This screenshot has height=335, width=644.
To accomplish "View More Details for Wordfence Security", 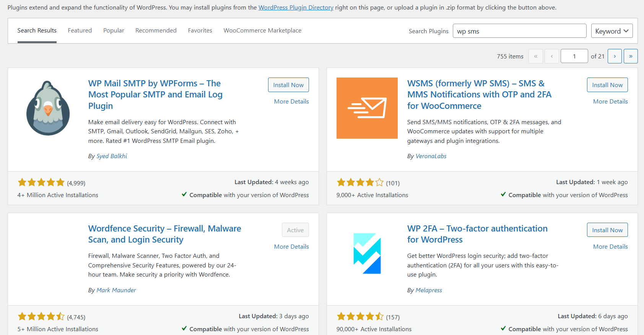I will pos(291,247).
